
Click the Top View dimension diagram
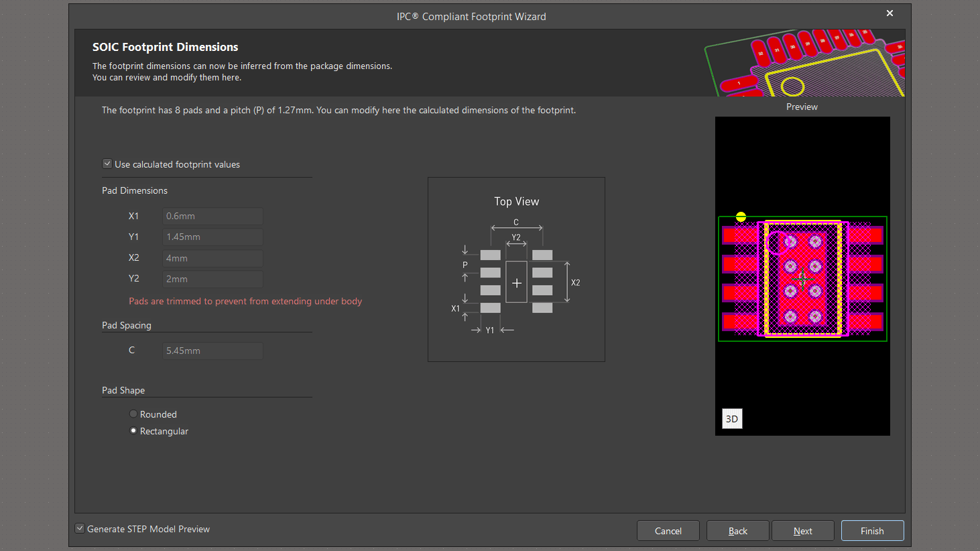pos(516,269)
